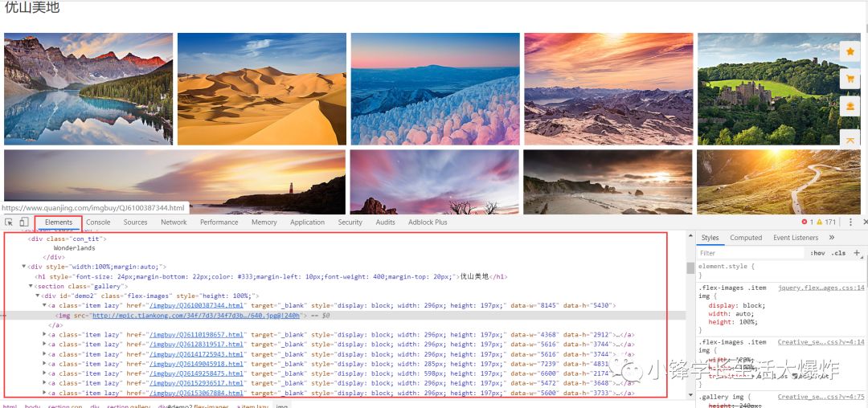868x408 pixels.
Task: Open the Memory tab
Action: click(264, 222)
